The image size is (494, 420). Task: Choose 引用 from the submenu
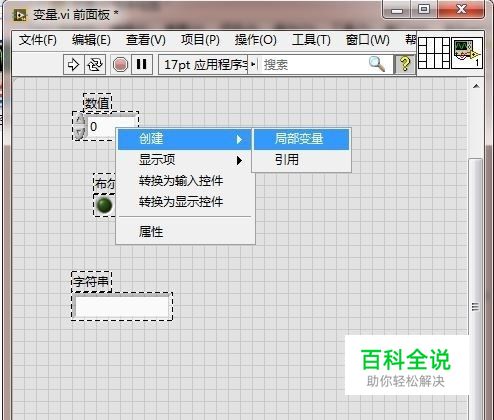click(x=301, y=160)
